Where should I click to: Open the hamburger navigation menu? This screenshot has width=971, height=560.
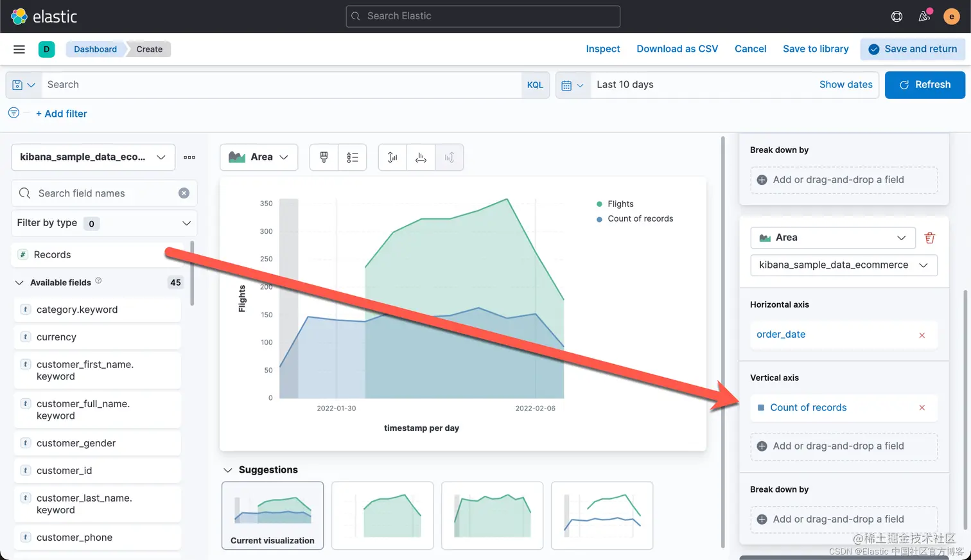[19, 49]
